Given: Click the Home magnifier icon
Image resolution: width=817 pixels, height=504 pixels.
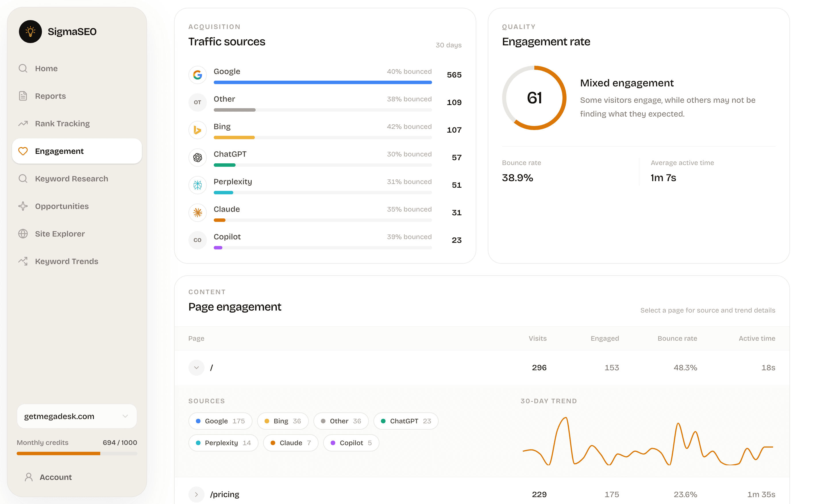Looking at the screenshot, I should (x=23, y=68).
